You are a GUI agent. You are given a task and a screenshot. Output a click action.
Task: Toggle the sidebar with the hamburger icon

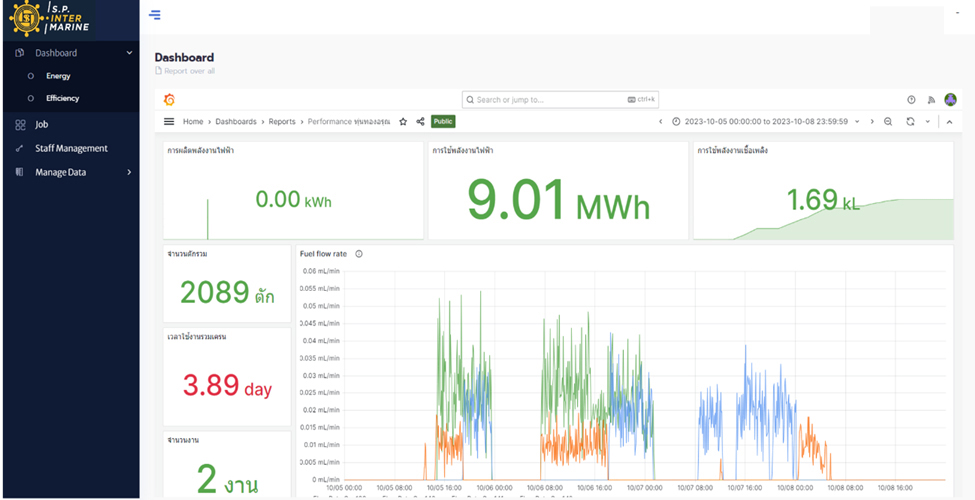(154, 15)
